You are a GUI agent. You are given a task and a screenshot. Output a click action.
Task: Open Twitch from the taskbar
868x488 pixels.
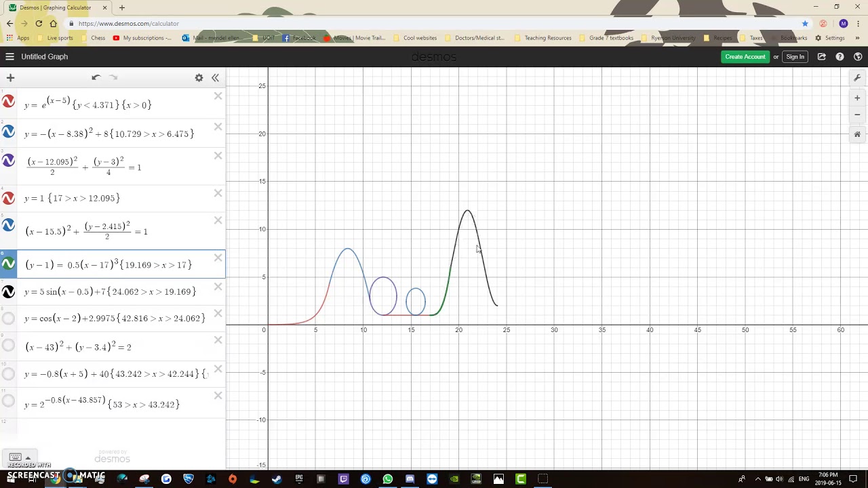343,479
